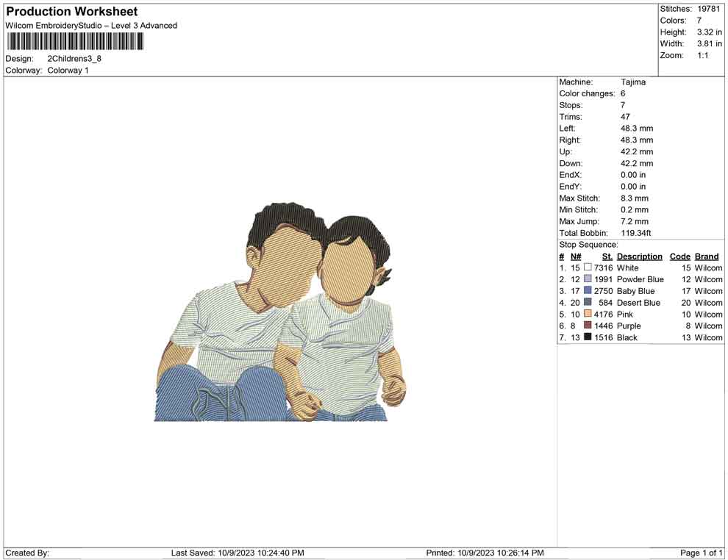
Task: Click stitch count '7316' for White
Action: pyautogui.click(x=603, y=268)
